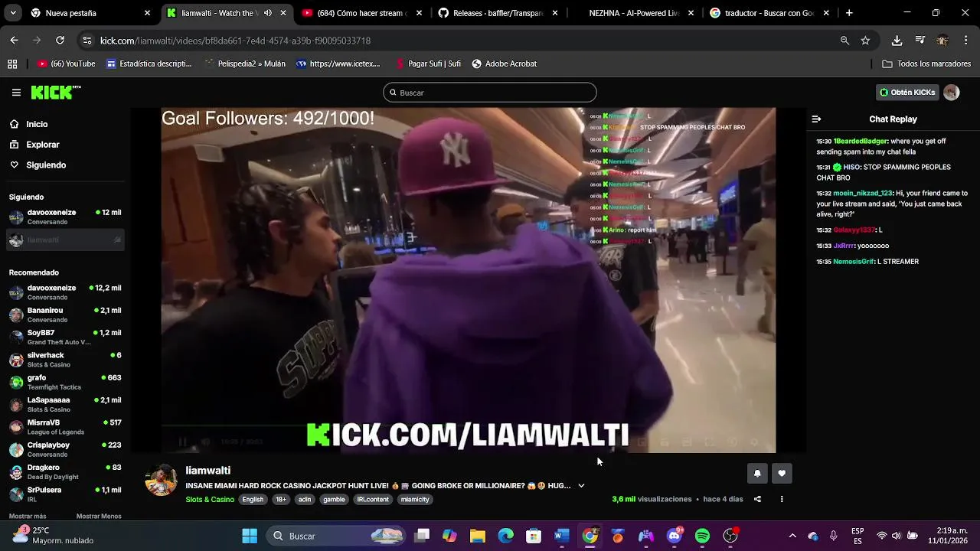The height and width of the screenshot is (551, 980).
Task: Open grafo recommended channel
Action: [66, 382]
